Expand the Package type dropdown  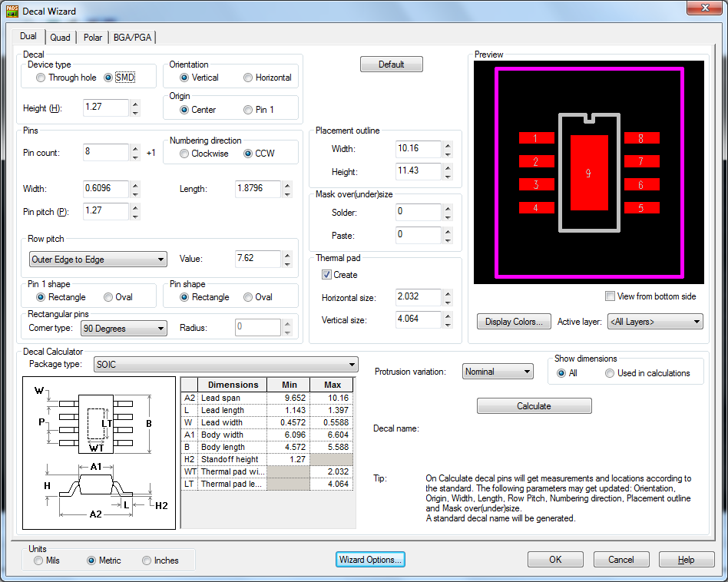pos(226,365)
